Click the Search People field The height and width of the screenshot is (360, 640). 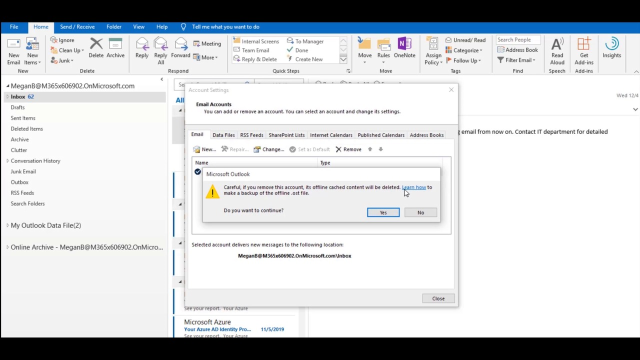click(x=518, y=40)
